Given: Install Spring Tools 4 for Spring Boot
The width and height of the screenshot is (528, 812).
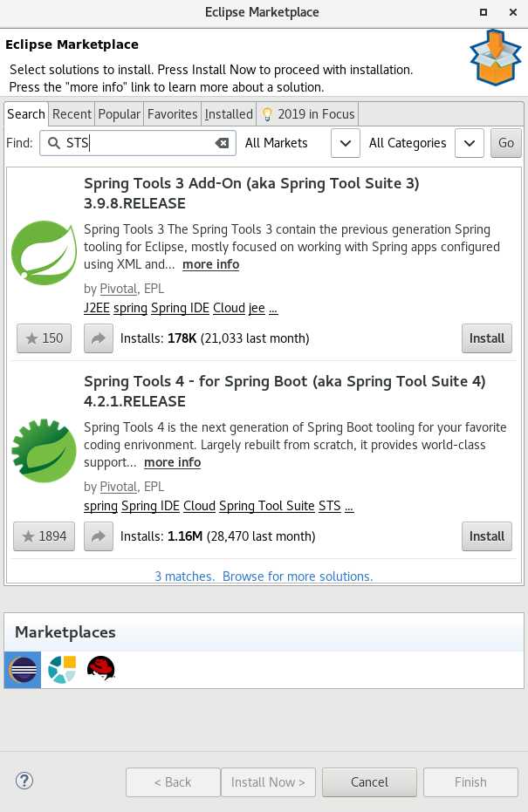Looking at the screenshot, I should point(487,536).
